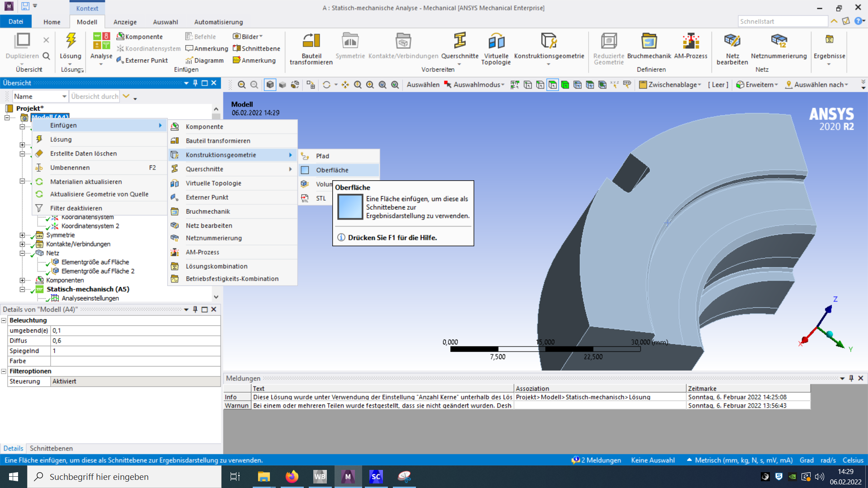The image size is (868, 488).
Task: Toggle the Übersicht panel pin
Action: pos(195,83)
